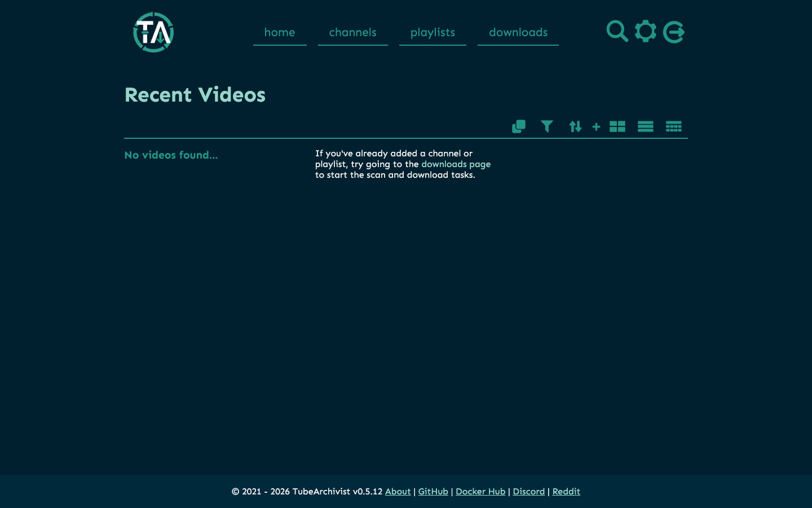The height and width of the screenshot is (508, 812).
Task: Go to the home tab
Action: [280, 32]
